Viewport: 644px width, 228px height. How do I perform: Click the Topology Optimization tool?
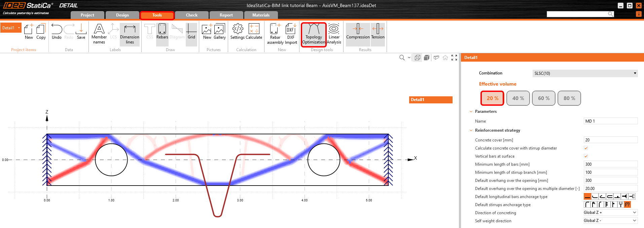point(314,34)
